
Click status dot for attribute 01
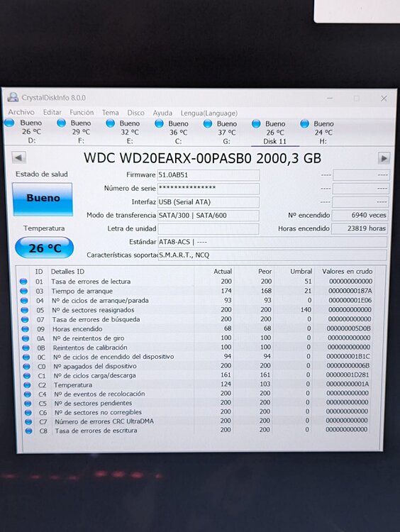click(23, 282)
